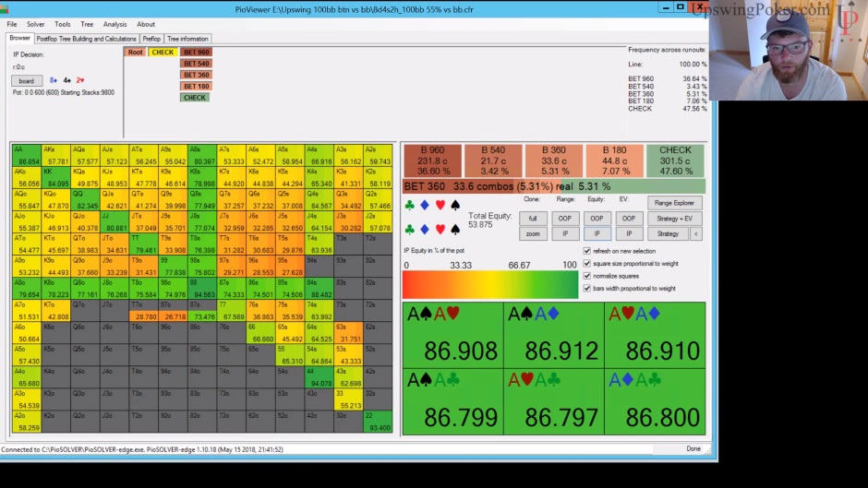868x488 pixels.
Task: Switch to the Browser tab
Action: click(x=20, y=38)
